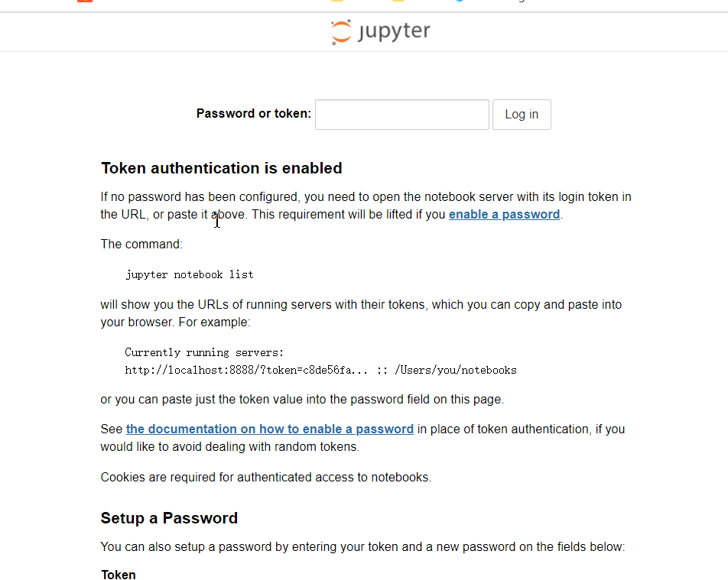Image resolution: width=728 pixels, height=580 pixels.
Task: Select the gray icon near the top right bar
Action: [520, 3]
